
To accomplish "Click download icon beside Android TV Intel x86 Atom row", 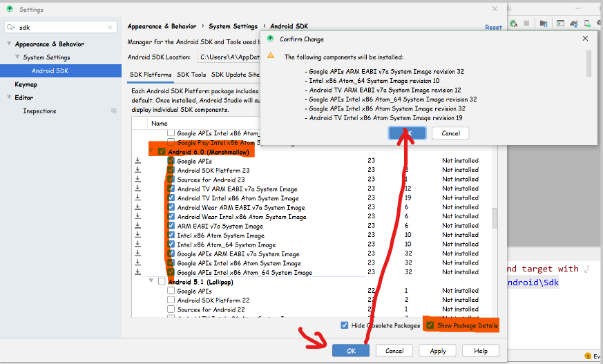I will click(x=137, y=198).
